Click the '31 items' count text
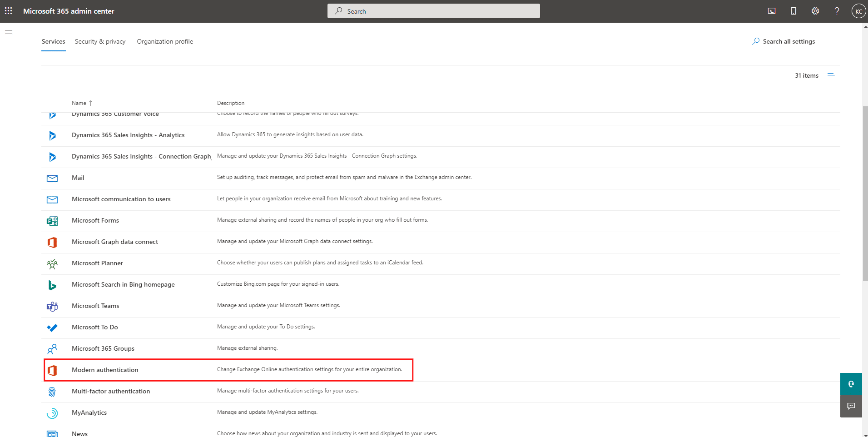Viewport: 868px width, 437px height. (807, 75)
